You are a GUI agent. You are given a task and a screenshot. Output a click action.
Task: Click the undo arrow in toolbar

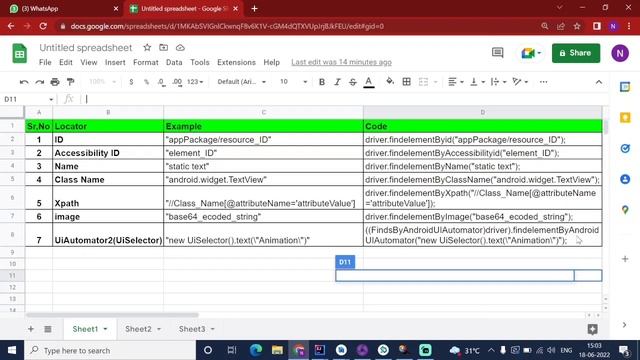24,82
